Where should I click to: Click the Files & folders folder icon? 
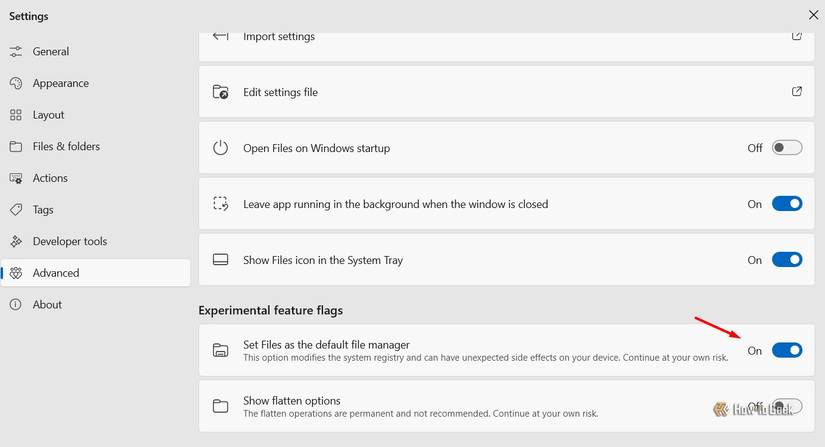pyautogui.click(x=16, y=146)
